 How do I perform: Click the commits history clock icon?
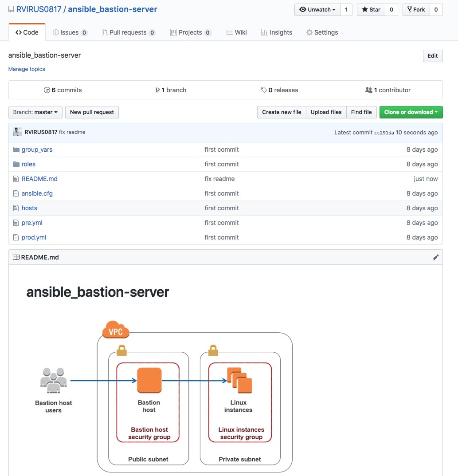click(47, 90)
